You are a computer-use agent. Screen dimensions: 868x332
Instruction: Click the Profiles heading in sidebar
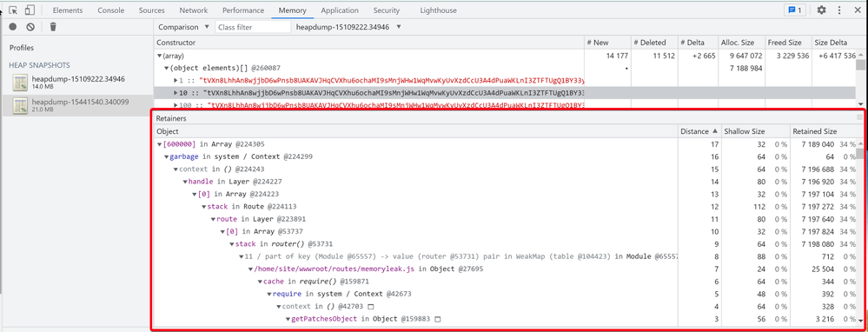point(22,48)
